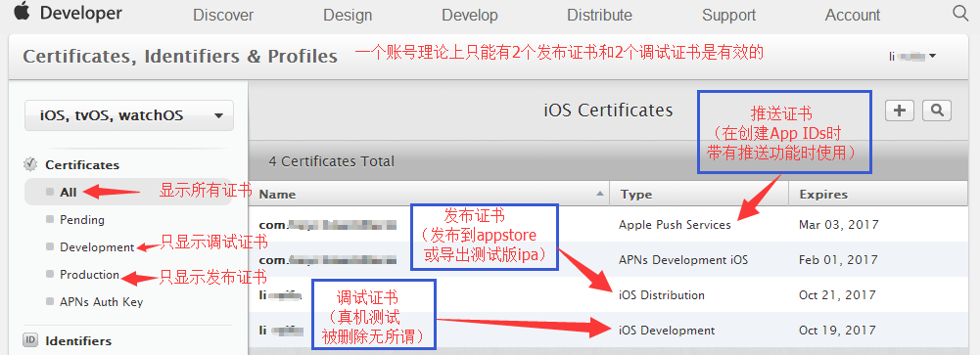The image size is (980, 355).
Task: Click the Certificates sidebar heading
Action: (x=82, y=164)
